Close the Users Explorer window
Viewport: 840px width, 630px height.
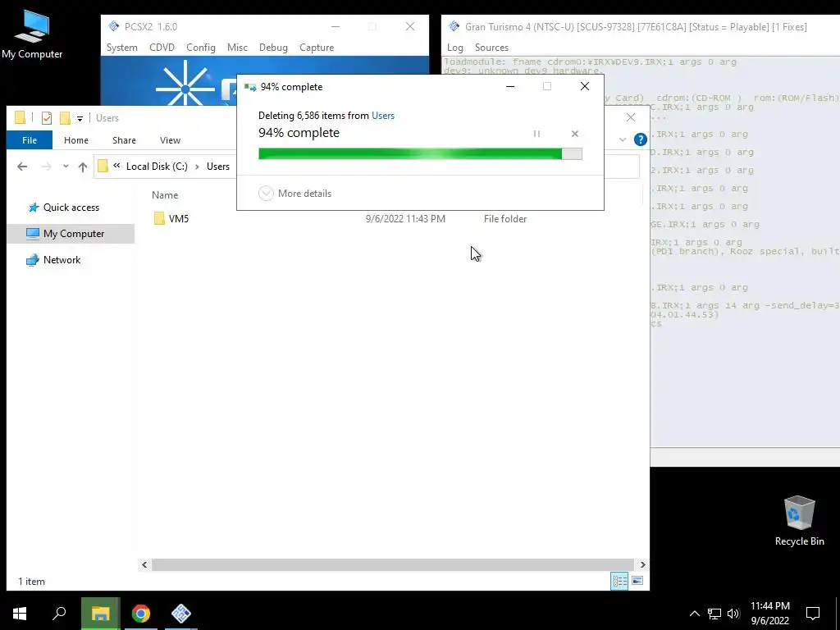click(631, 117)
